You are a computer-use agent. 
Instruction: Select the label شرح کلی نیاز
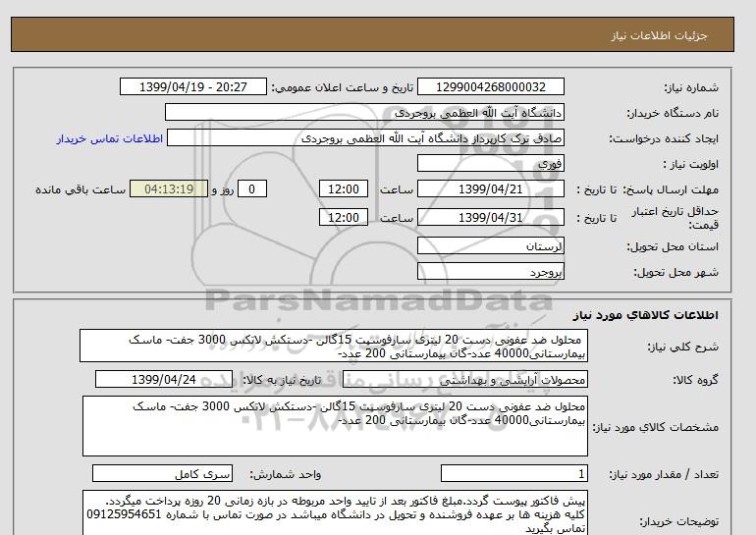(682, 347)
